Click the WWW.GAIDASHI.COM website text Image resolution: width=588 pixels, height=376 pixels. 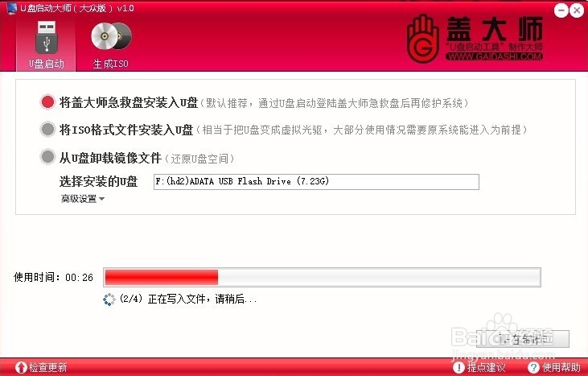tap(494, 56)
